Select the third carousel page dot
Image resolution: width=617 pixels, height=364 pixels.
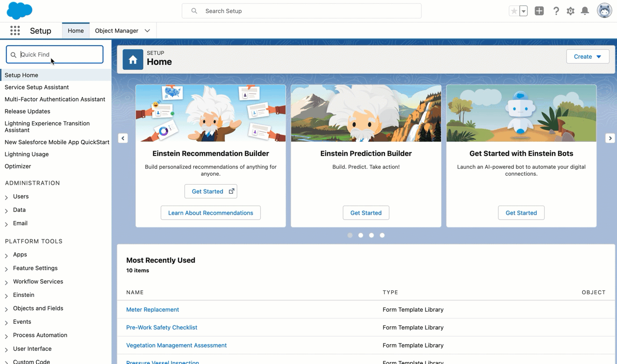pyautogui.click(x=371, y=235)
